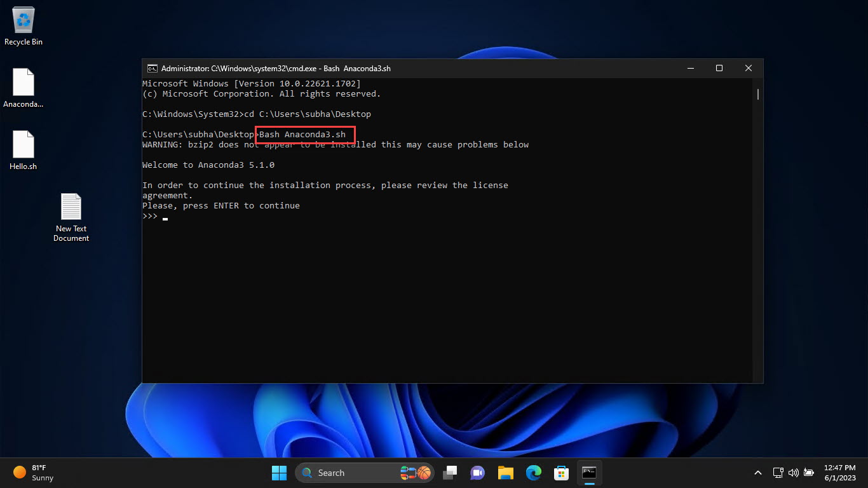Adjust volume via the speaker tray icon
The image size is (868, 488).
tap(793, 473)
